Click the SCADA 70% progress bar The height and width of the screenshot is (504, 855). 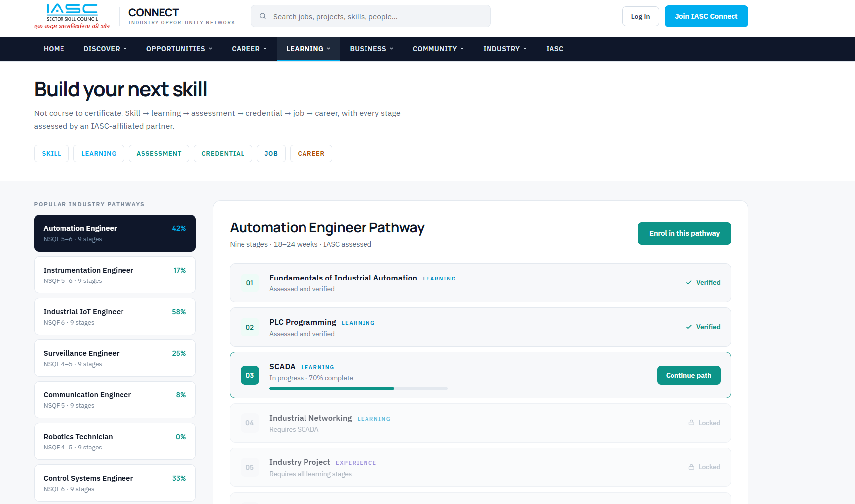point(358,388)
